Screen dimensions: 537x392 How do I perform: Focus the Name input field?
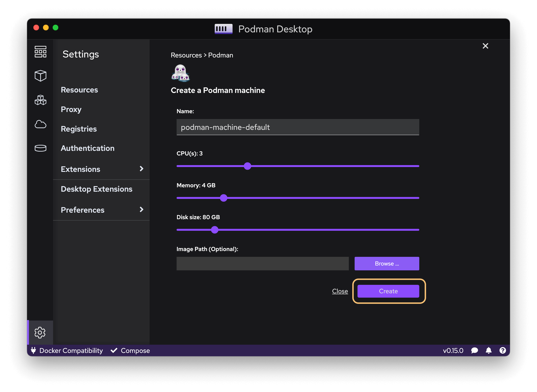point(298,127)
